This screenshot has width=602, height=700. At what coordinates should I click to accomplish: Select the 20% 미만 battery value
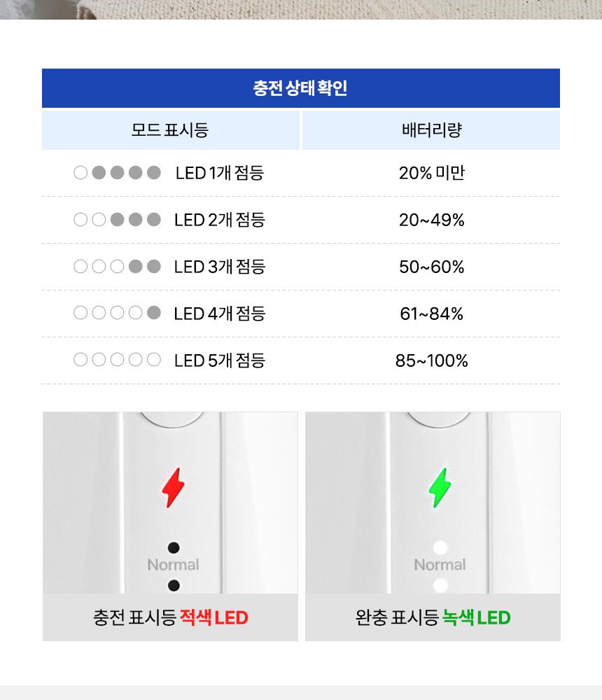point(431,173)
